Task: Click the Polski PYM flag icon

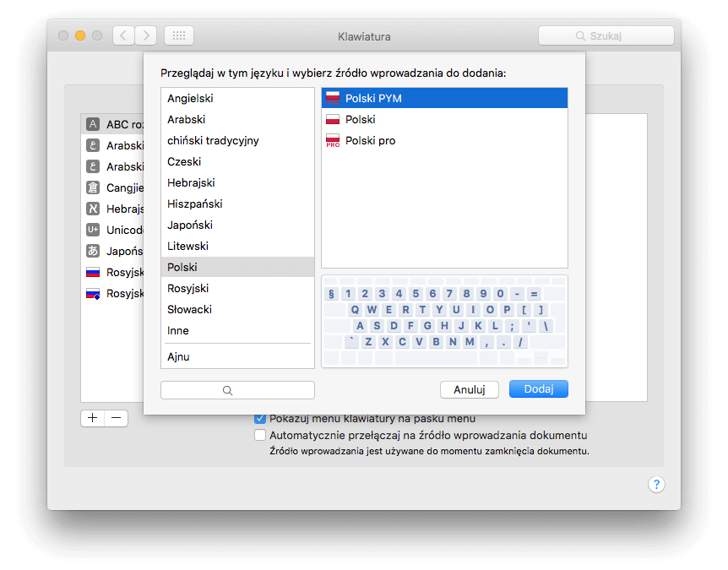Action: pyautogui.click(x=333, y=98)
